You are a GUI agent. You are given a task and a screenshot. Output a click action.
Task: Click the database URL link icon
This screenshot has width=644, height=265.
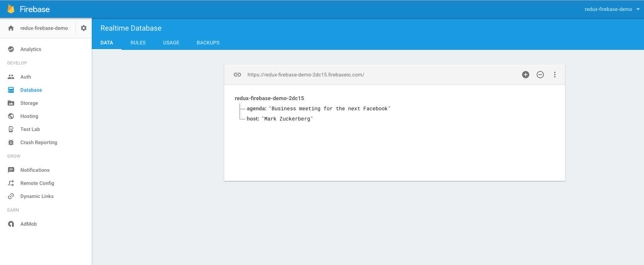click(237, 75)
